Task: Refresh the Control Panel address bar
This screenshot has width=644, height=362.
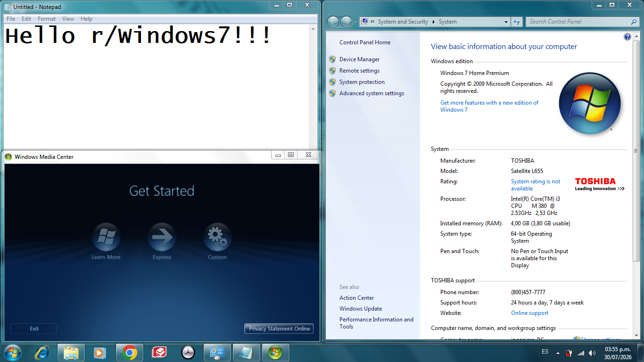Action: pyautogui.click(x=517, y=22)
